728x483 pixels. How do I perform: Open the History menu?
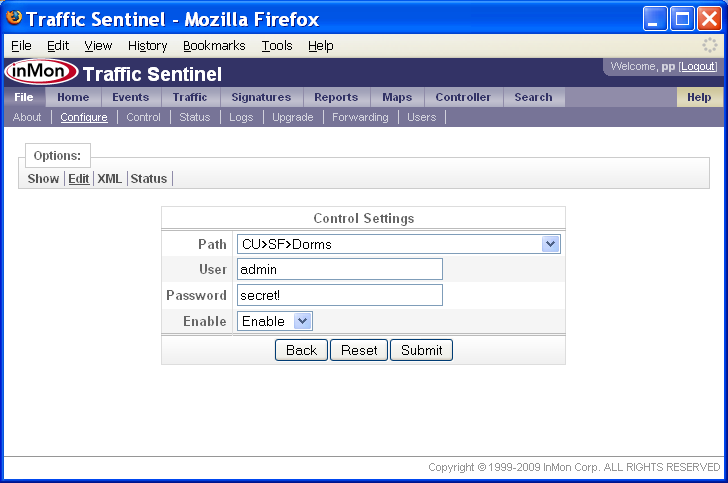click(x=148, y=46)
